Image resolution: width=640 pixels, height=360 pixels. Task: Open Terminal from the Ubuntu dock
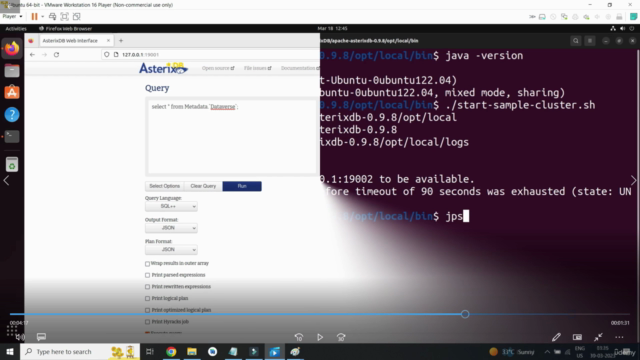pos(12,136)
